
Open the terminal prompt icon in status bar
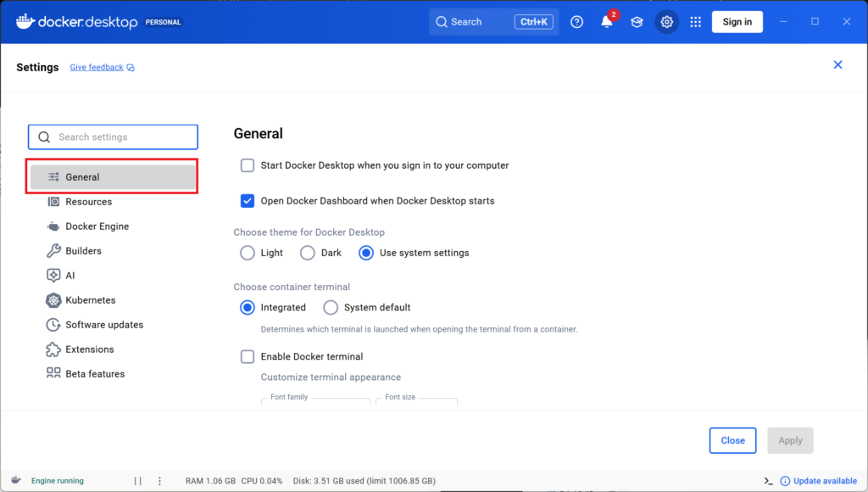coord(768,481)
